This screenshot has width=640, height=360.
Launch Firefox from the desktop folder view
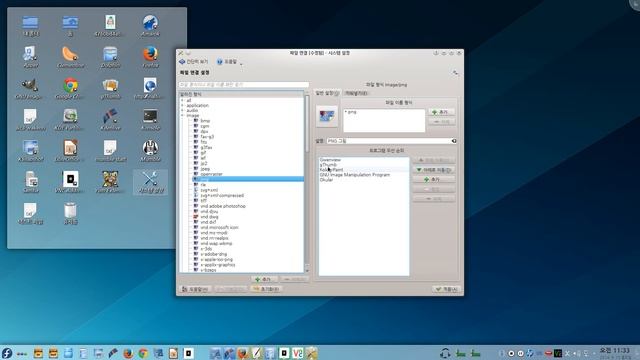[x=150, y=57]
